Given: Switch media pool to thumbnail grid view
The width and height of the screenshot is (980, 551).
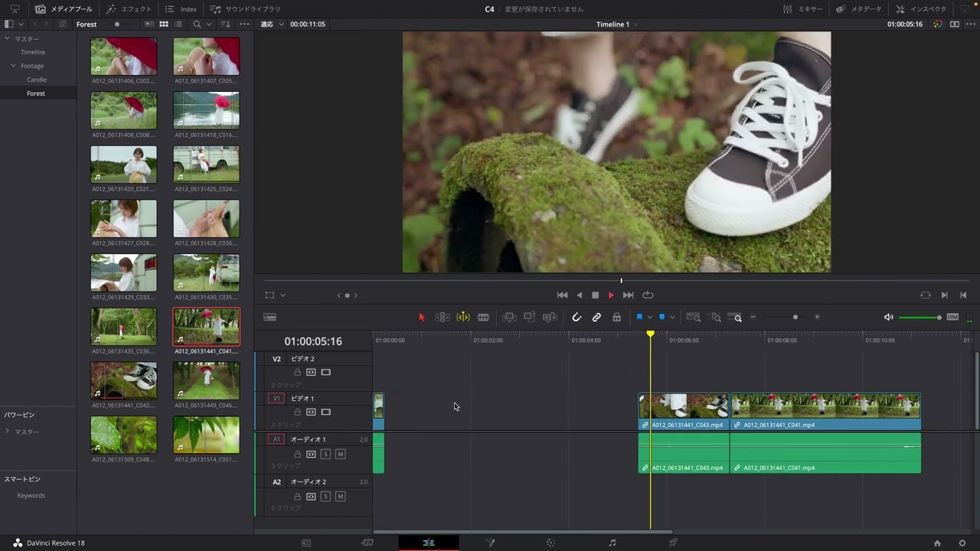Looking at the screenshot, I should (x=164, y=24).
